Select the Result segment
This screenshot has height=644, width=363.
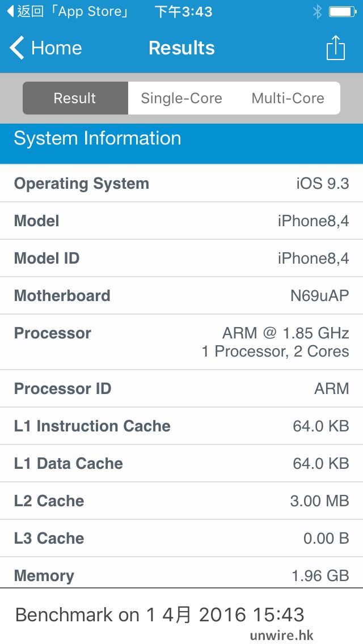coord(75,98)
